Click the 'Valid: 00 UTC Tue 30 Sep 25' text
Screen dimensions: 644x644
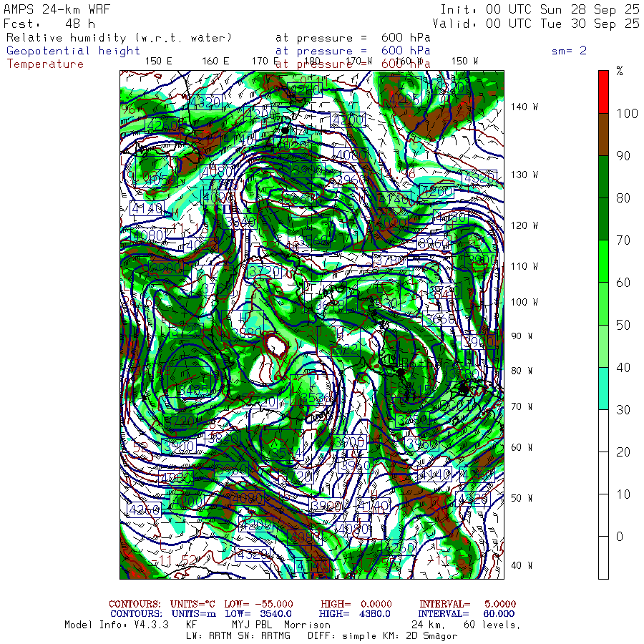tap(535, 24)
